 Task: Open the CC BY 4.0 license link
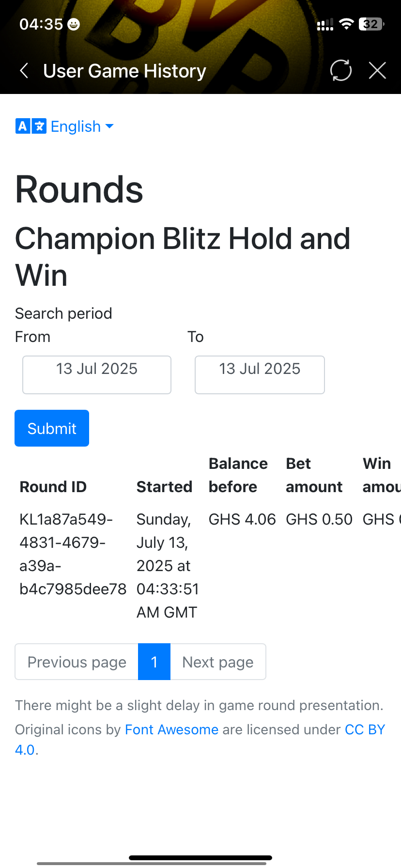tap(365, 729)
